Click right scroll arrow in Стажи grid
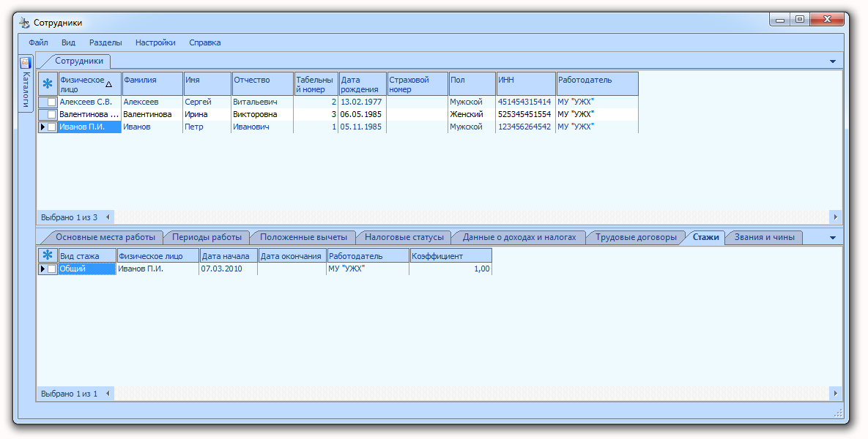 coord(835,393)
